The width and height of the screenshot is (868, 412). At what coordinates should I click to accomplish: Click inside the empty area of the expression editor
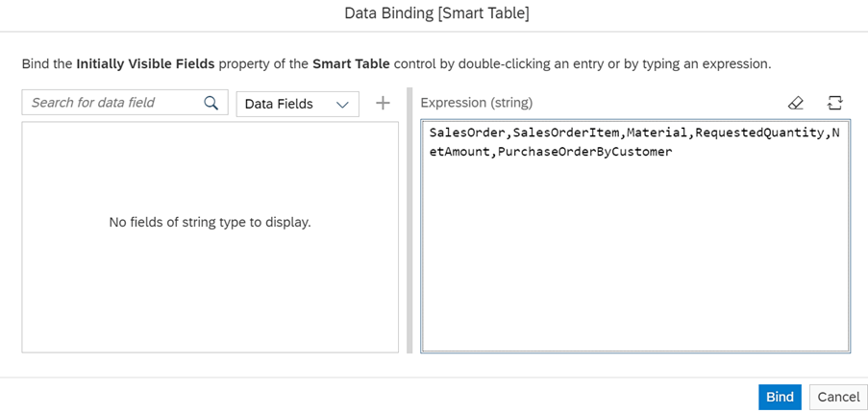(x=634, y=254)
